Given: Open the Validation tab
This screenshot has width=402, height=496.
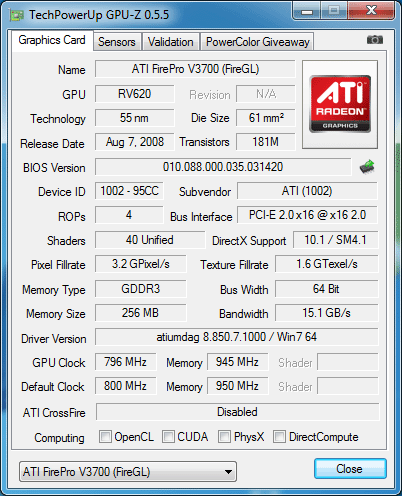Looking at the screenshot, I should point(171,42).
